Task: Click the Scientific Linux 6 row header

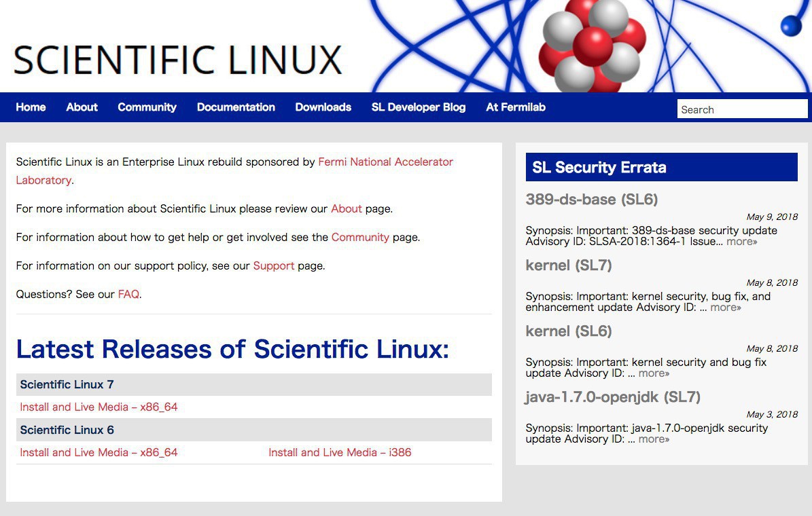Action: [253, 430]
